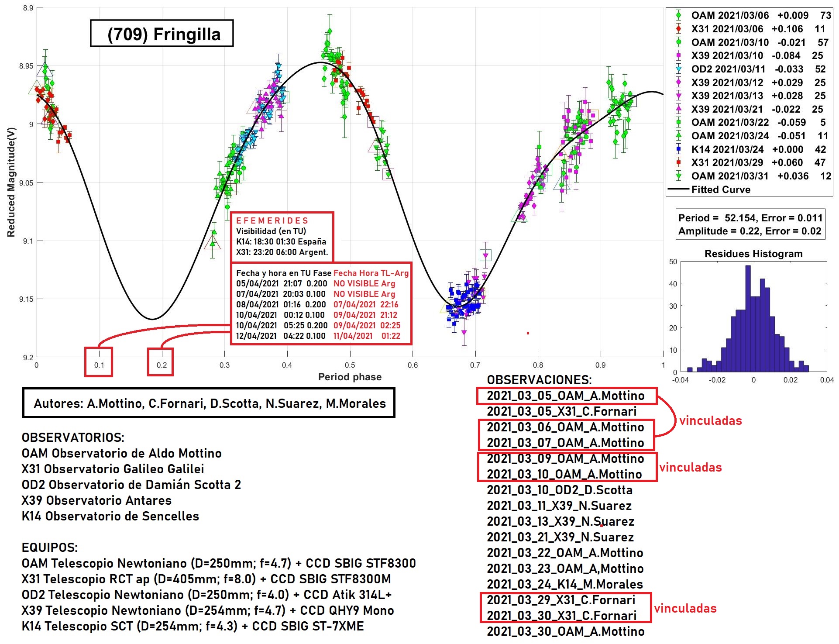Click observation 2021_03_24_K14_M.Morales

point(565,584)
